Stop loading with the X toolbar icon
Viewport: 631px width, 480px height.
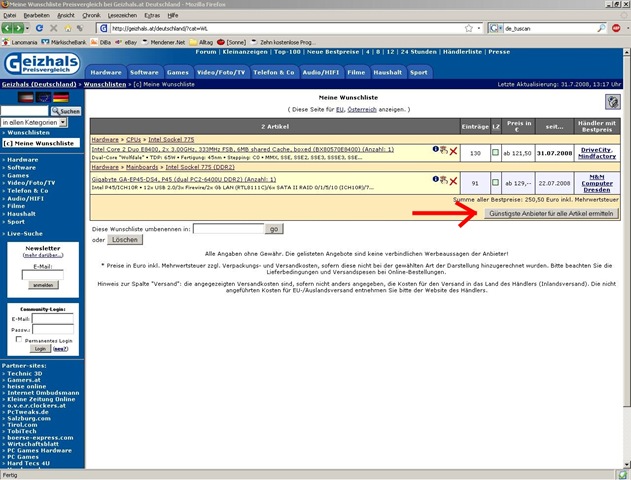[54, 28]
